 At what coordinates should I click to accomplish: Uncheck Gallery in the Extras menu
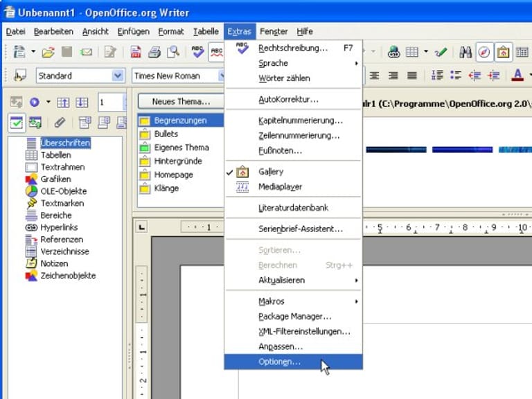(x=294, y=172)
